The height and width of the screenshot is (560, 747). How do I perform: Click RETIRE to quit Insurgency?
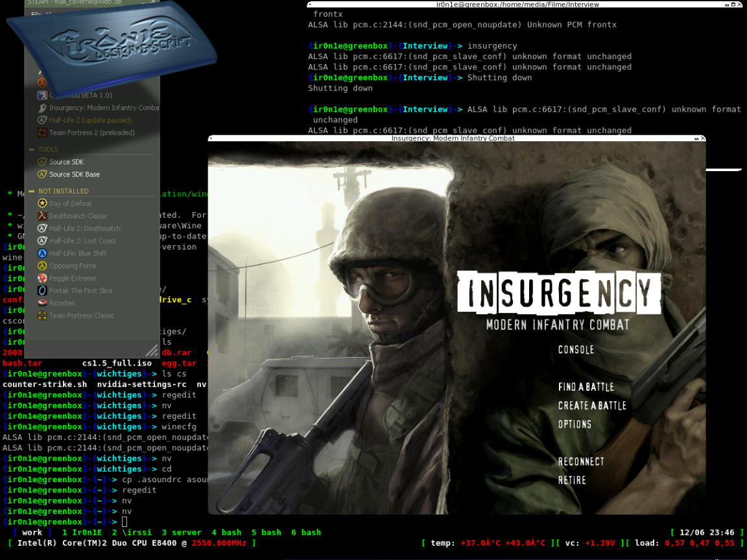[572, 480]
